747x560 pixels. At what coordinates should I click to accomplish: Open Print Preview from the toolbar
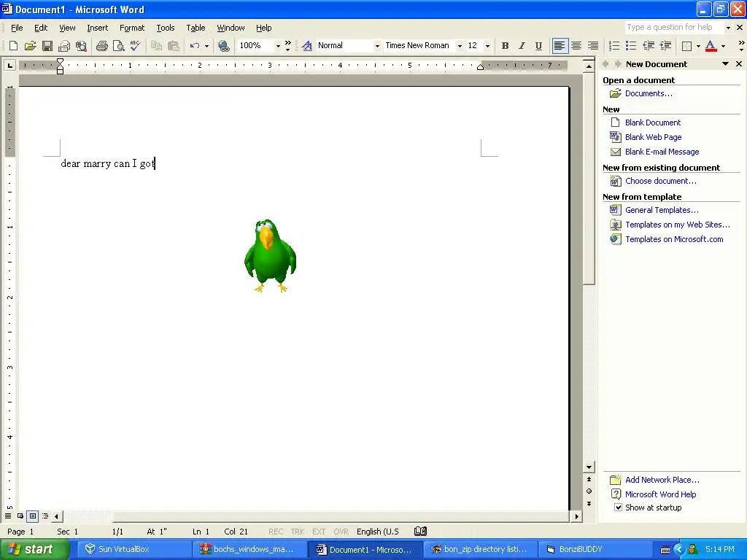[x=118, y=46]
